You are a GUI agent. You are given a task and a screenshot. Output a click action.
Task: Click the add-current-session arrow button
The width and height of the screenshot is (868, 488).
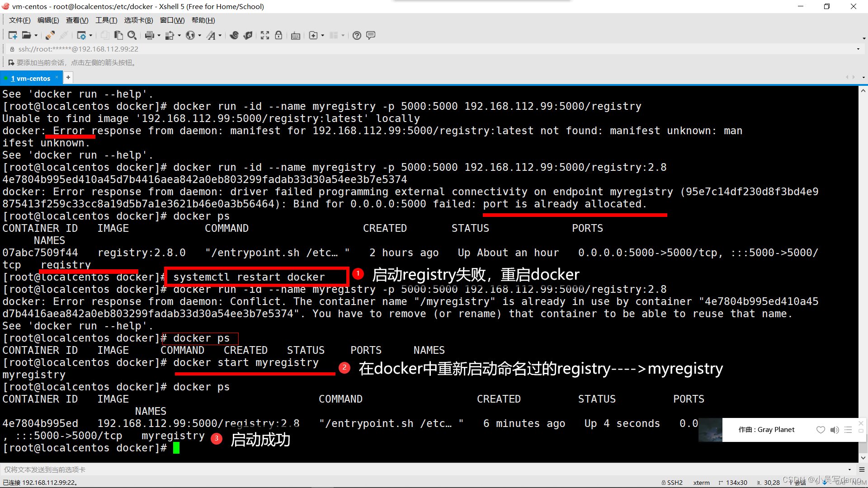tap(11, 62)
